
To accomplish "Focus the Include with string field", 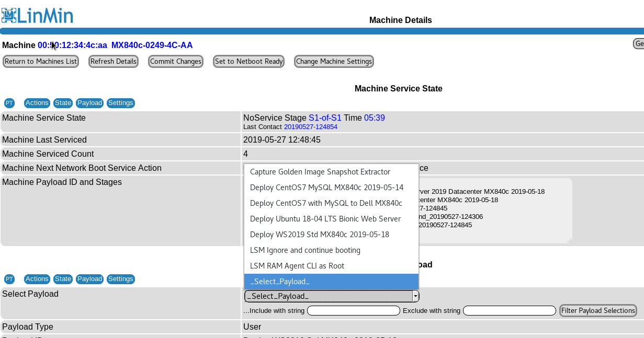I will click(354, 311).
